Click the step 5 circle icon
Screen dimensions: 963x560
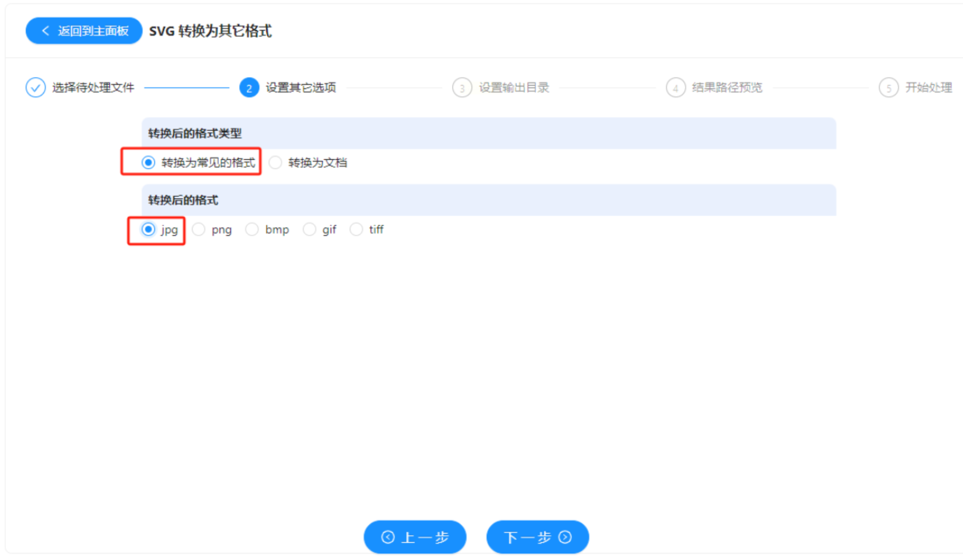[x=889, y=88]
